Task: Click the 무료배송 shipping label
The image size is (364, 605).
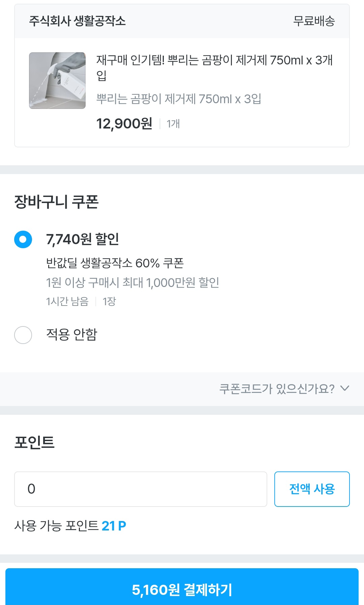Action: [x=314, y=21]
